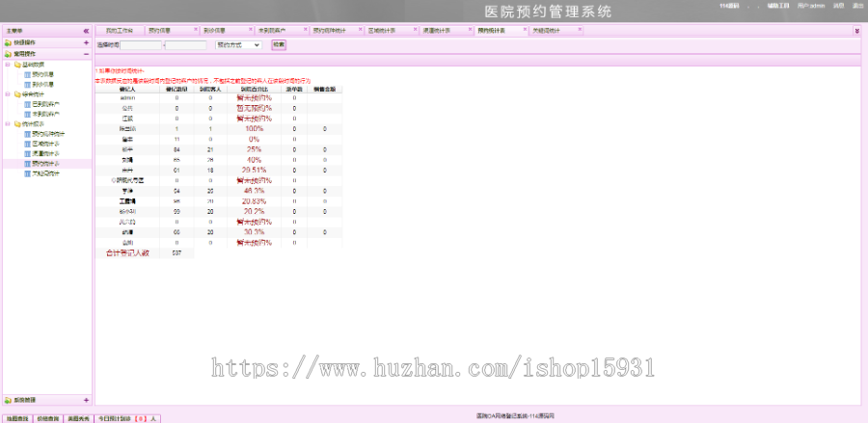The width and height of the screenshot is (868, 423).
Task: Collapse the 常用操作 panel with minus icon
Action: [x=86, y=54]
